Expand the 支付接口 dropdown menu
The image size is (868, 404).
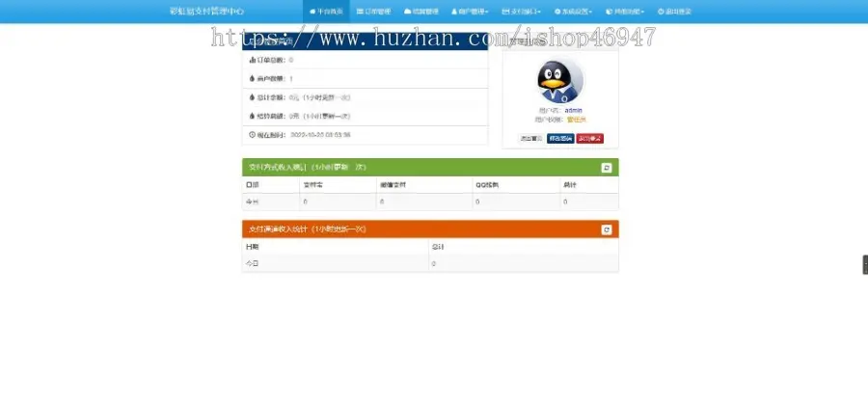pos(521,12)
